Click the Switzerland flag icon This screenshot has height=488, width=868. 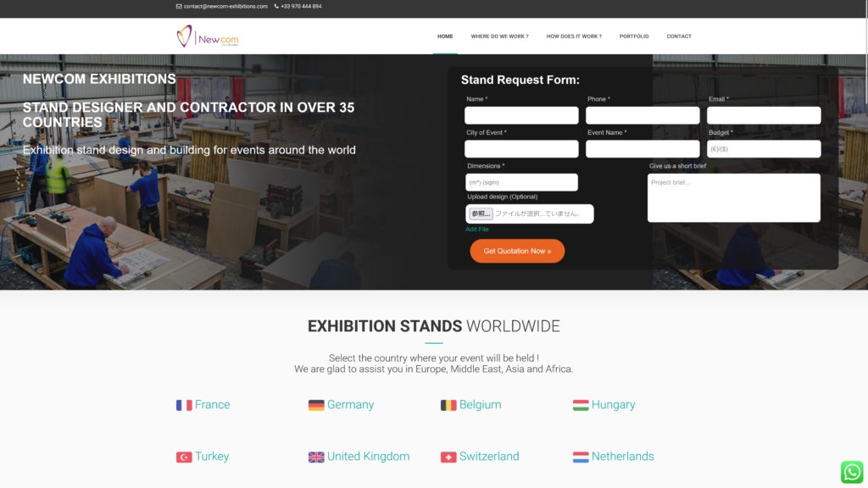click(x=448, y=457)
